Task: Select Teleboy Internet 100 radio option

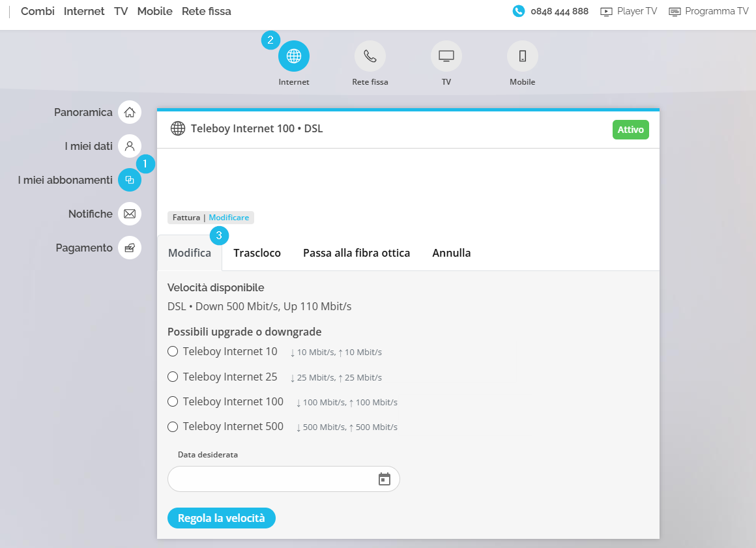Action: point(173,401)
